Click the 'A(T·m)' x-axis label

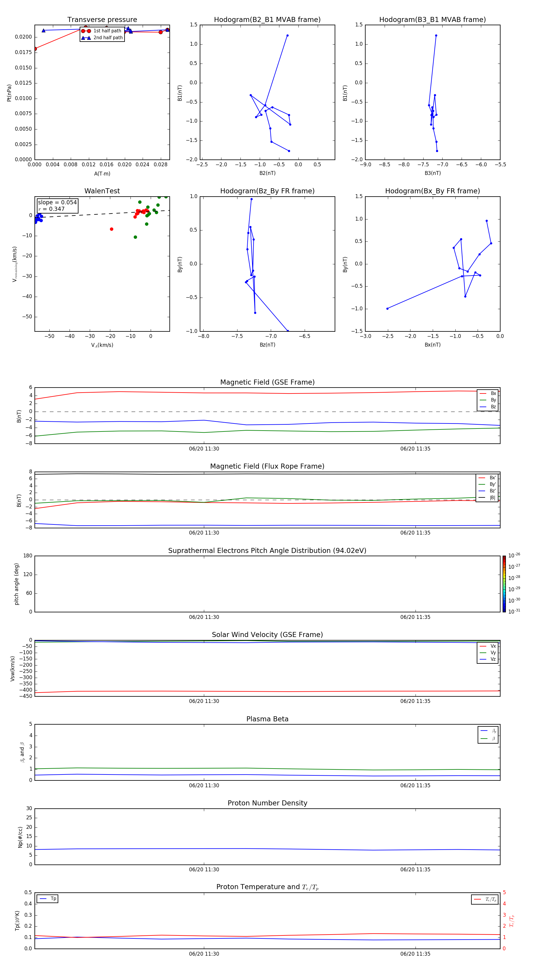pyautogui.click(x=102, y=174)
